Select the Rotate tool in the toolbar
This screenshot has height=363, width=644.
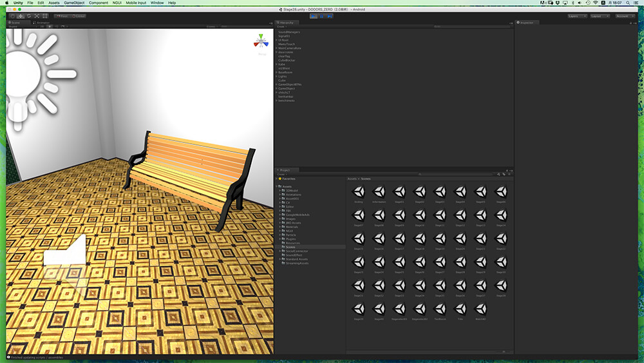(x=28, y=15)
